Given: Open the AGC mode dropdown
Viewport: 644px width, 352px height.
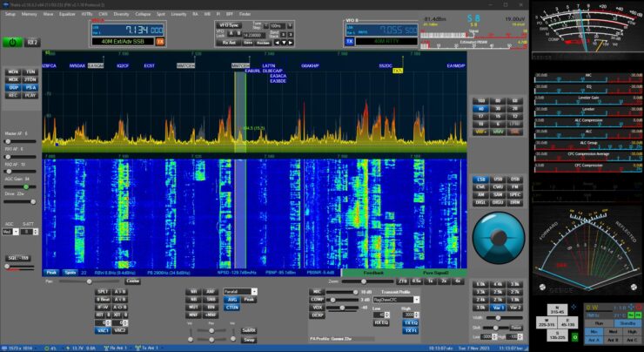Looking at the screenshot, I should click(10, 232).
